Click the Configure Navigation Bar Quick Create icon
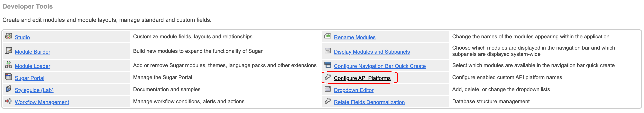 click(328, 65)
